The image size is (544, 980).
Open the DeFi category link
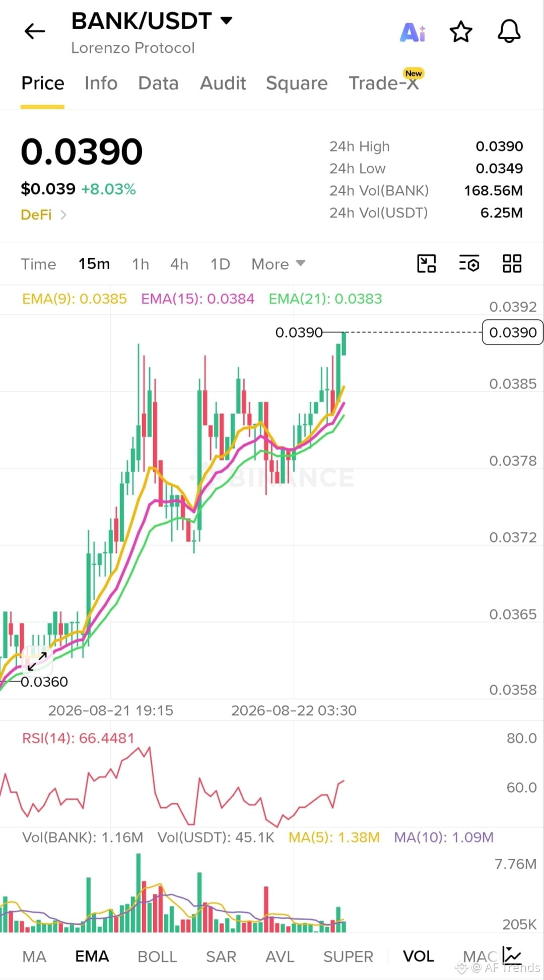(x=36, y=215)
